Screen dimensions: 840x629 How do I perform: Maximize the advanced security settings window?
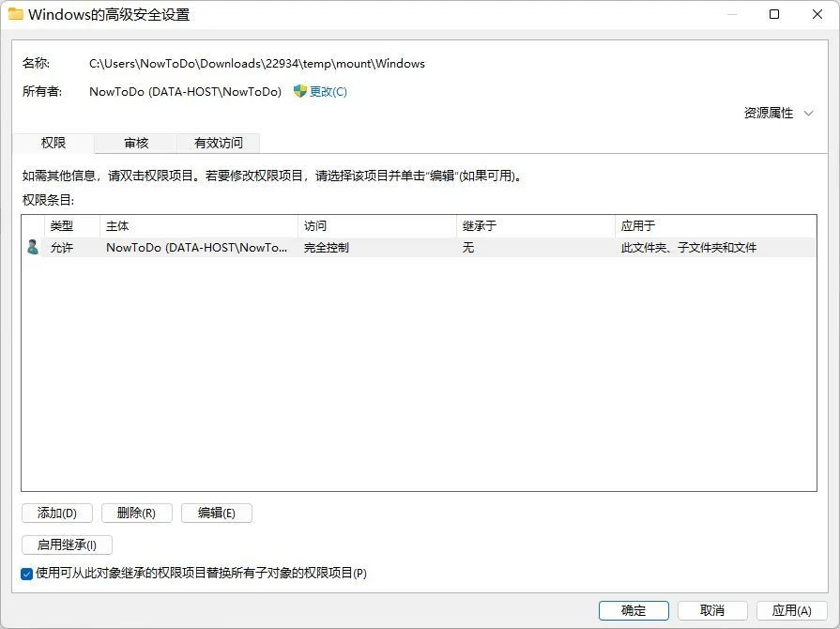(x=774, y=14)
